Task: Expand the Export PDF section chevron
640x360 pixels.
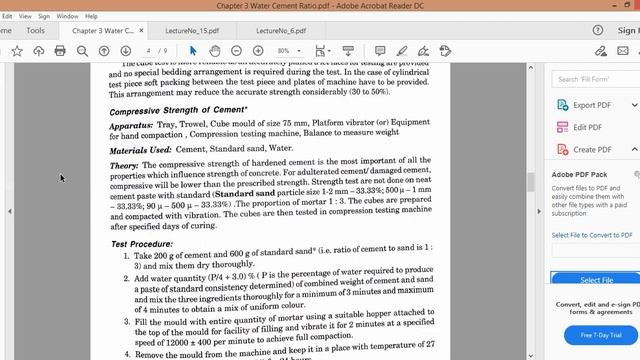Action: click(x=634, y=105)
